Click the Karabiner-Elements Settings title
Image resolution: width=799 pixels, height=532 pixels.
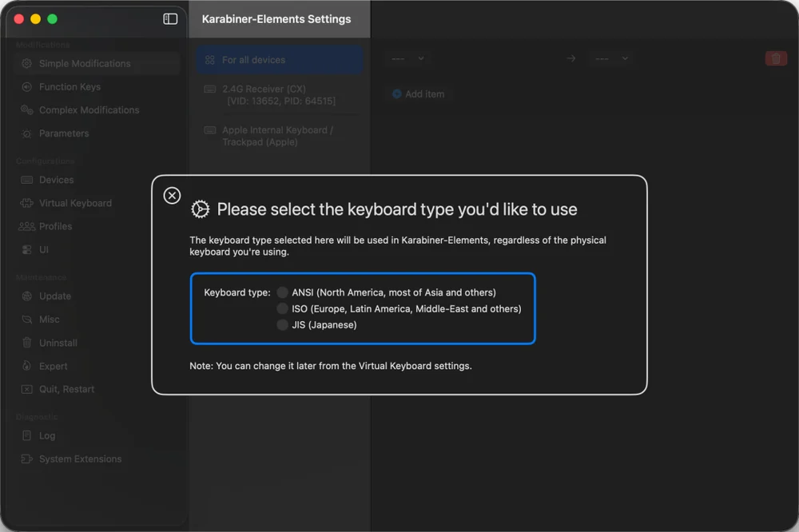[276, 19]
